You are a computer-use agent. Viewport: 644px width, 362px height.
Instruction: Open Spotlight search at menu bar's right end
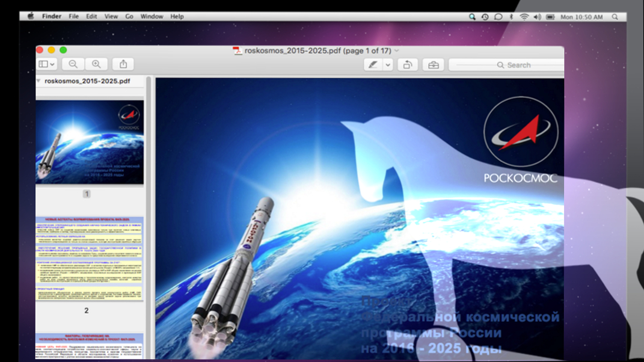[615, 17]
